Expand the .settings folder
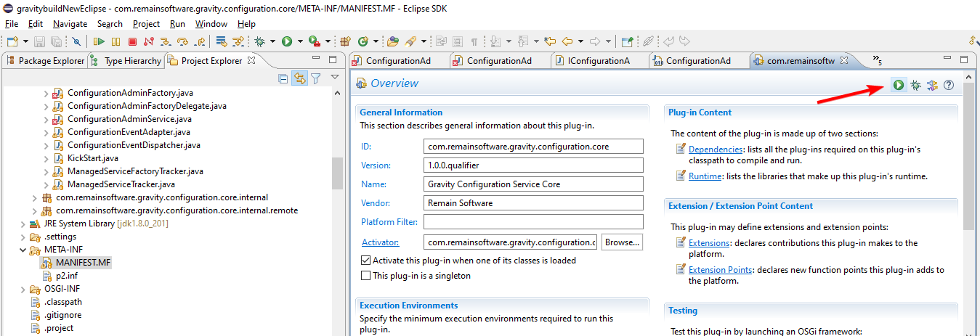980x336 pixels. coord(22,237)
